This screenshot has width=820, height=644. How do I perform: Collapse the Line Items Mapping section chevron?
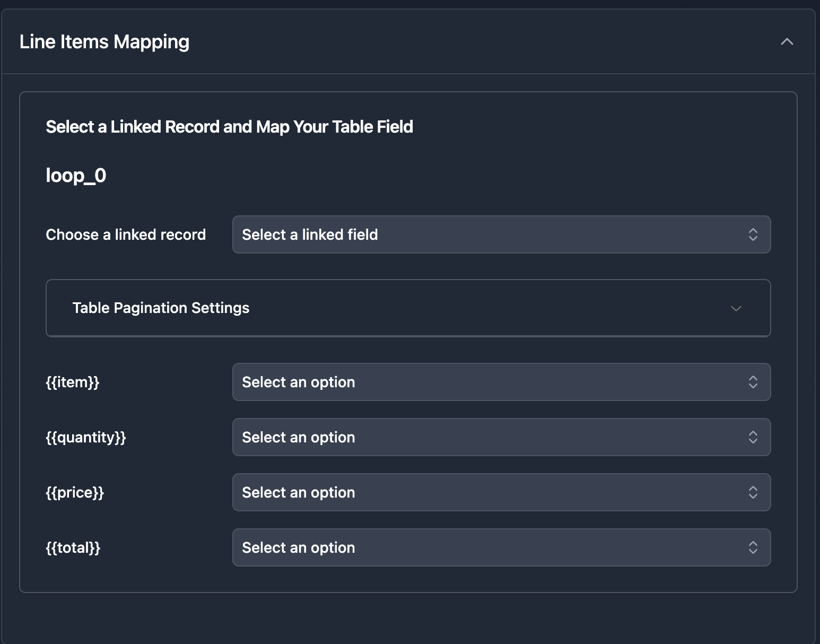pyautogui.click(x=787, y=41)
